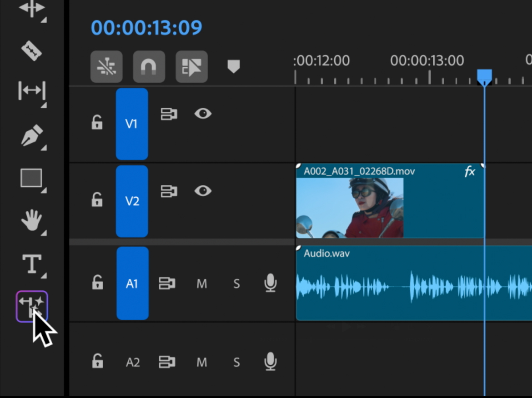Screen dimensions: 532x398
Task: Select the Rectangle tool
Action: coord(31,179)
